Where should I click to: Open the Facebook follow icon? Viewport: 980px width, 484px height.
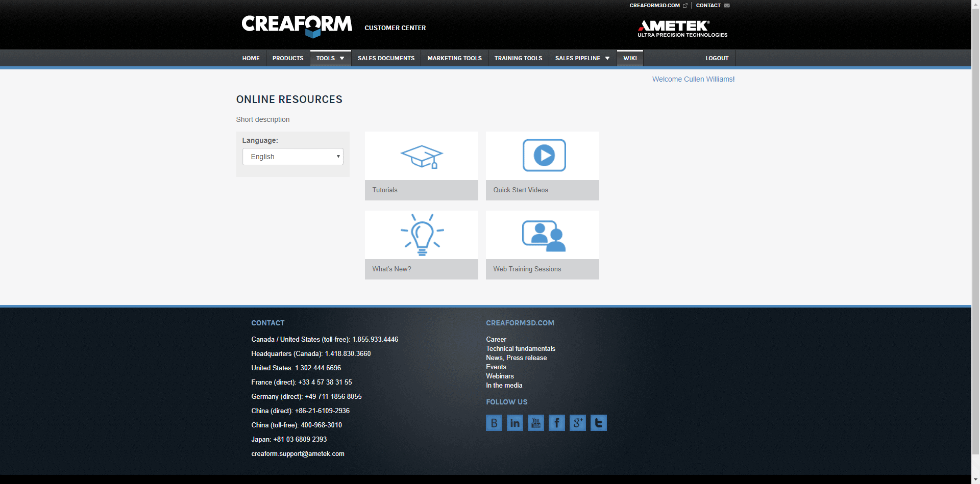pos(557,423)
